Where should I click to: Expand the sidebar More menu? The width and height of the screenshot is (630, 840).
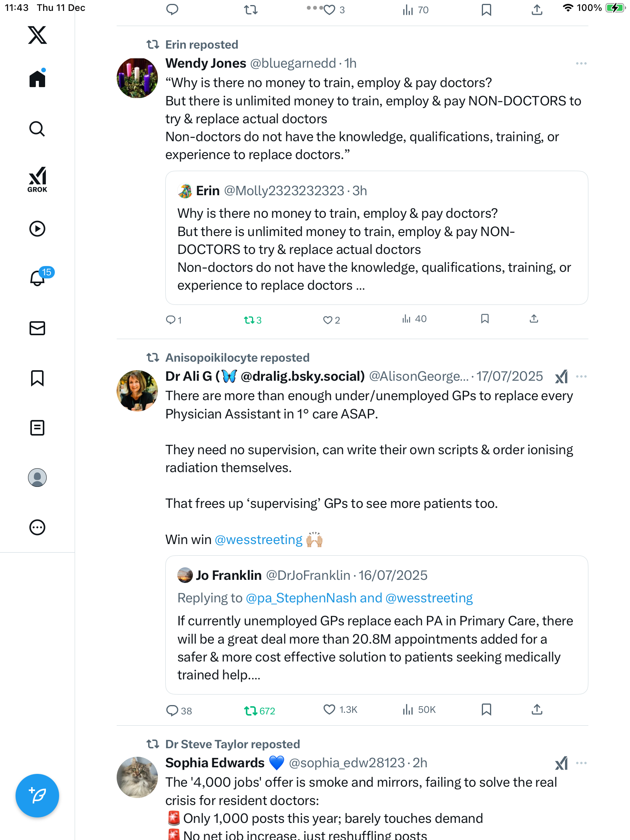tap(37, 527)
